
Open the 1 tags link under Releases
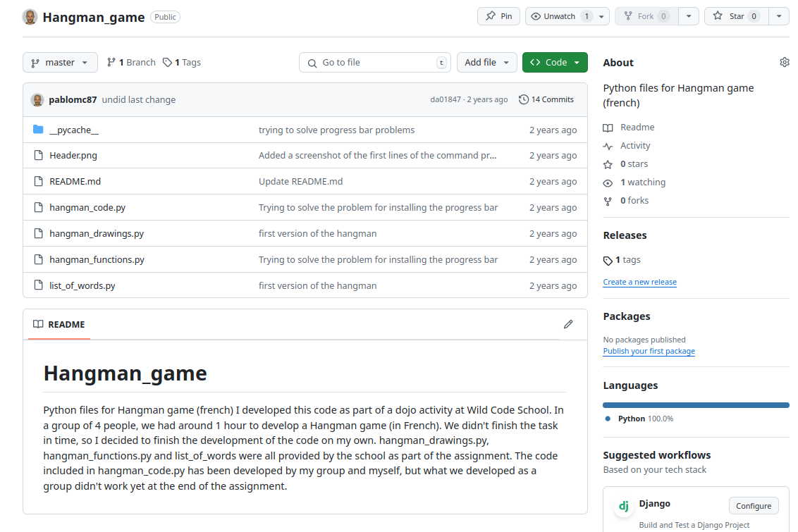click(622, 260)
